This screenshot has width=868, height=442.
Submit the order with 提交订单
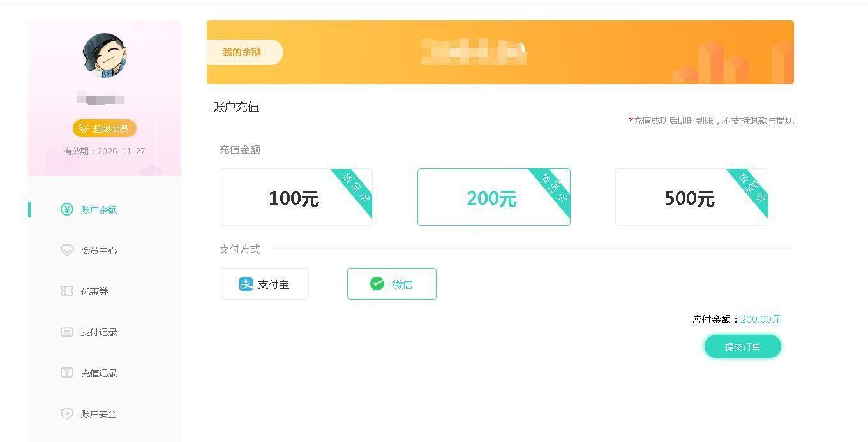[x=743, y=346]
